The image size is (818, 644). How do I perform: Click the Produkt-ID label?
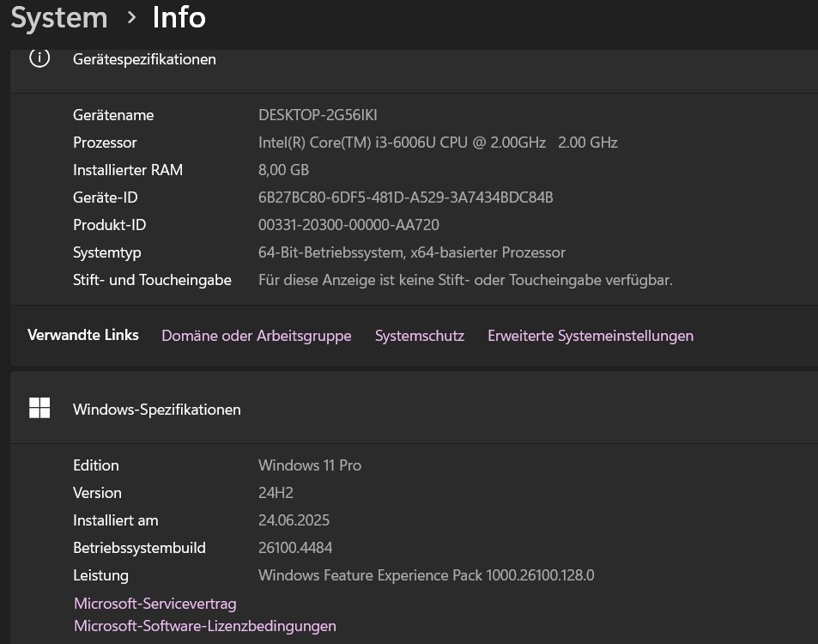click(x=110, y=225)
